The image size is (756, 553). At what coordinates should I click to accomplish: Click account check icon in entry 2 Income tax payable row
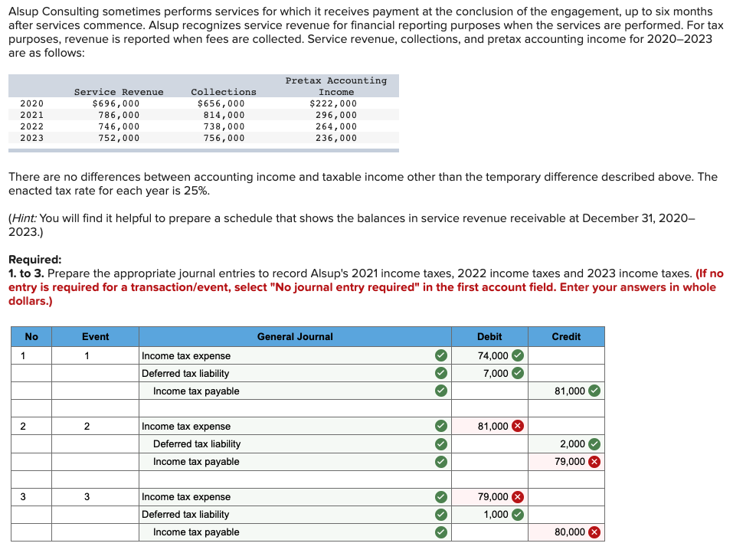tap(440, 462)
